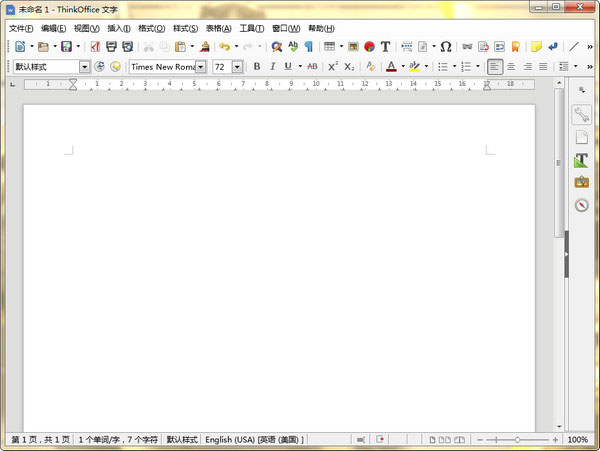Click the page count status field
The image size is (600, 451).
(41, 440)
